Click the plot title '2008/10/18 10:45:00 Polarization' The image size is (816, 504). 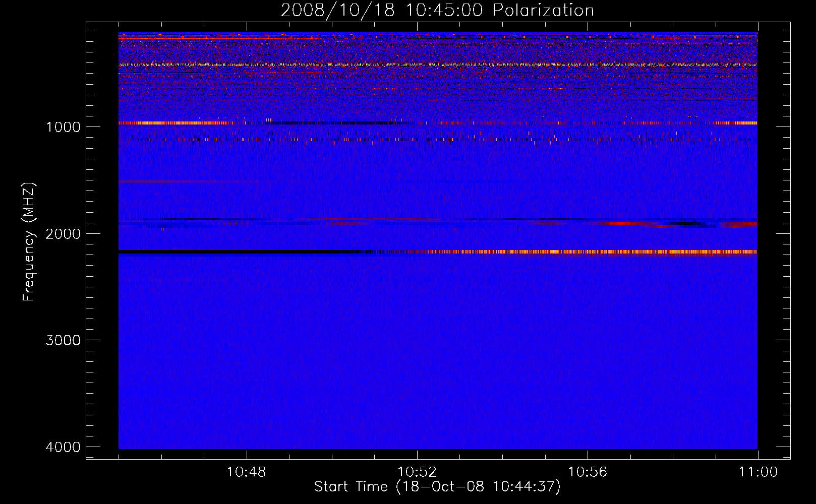coord(437,11)
